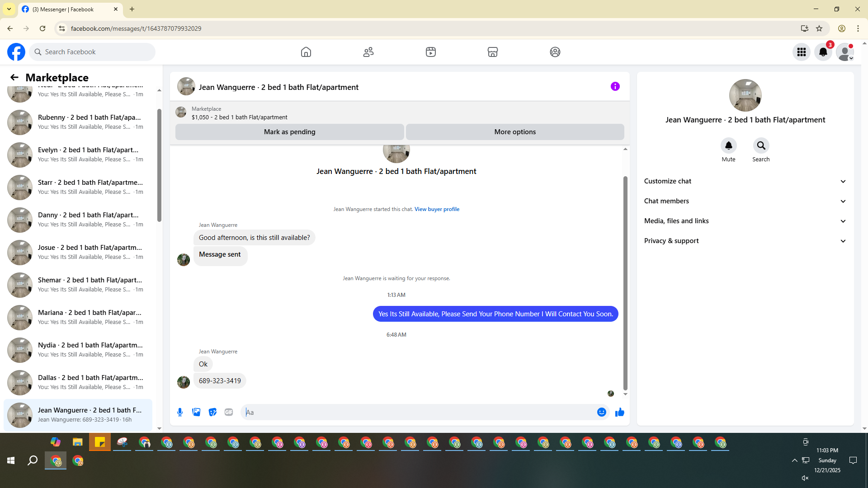This screenshot has height=488, width=868.
Task: Expand the Chat members section
Action: click(745, 201)
